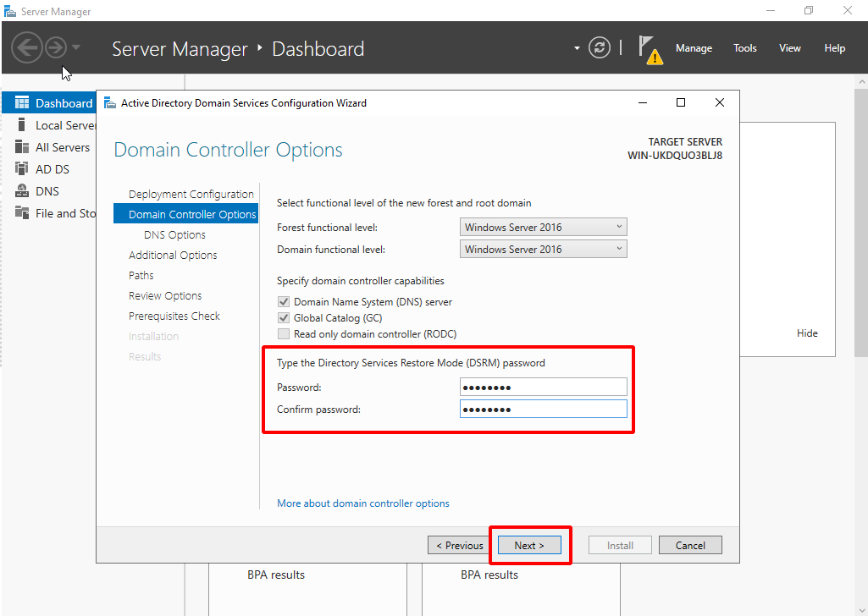Click the Next button
This screenshot has height=616, width=868.
pos(529,546)
